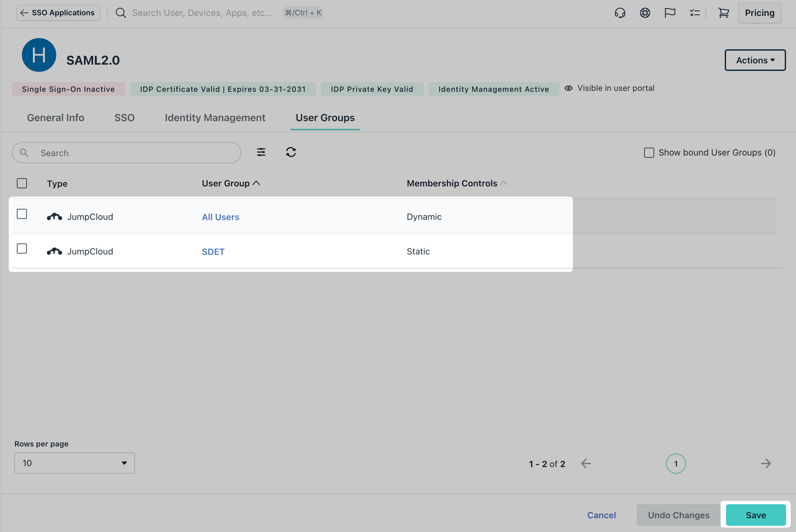
Task: Open the Actions dropdown
Action: point(755,60)
